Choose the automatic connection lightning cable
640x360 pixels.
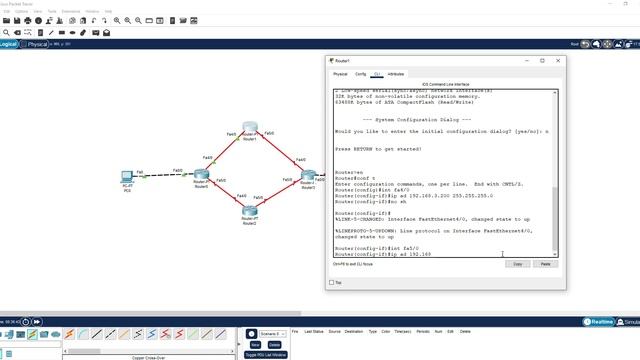pyautogui.click(x=69, y=334)
